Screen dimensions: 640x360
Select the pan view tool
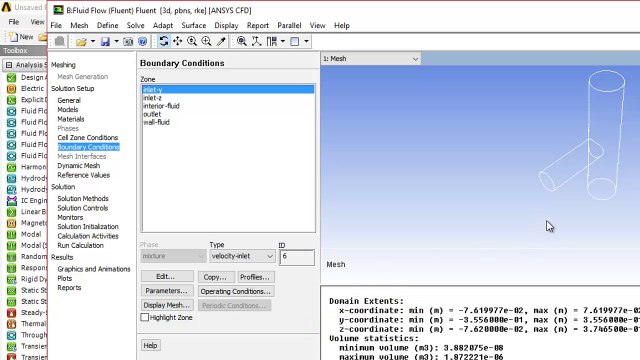coord(178,41)
